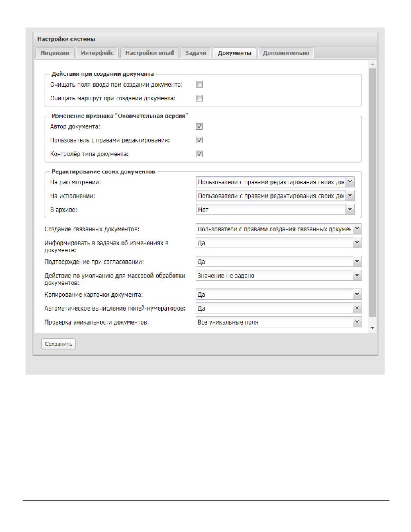Expand 'Копирование карточки документа' dropdown arrow
Viewport: 411px width, 532px height.
click(x=357, y=294)
